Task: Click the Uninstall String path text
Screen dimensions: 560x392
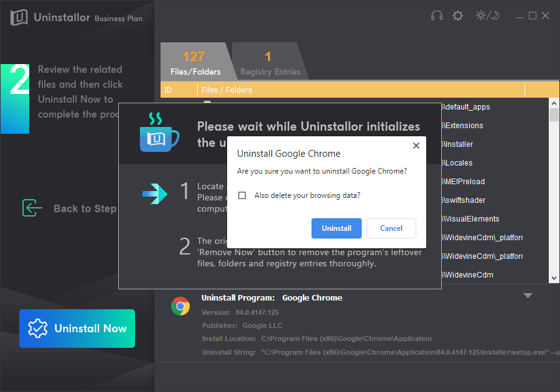Action: 411,352
